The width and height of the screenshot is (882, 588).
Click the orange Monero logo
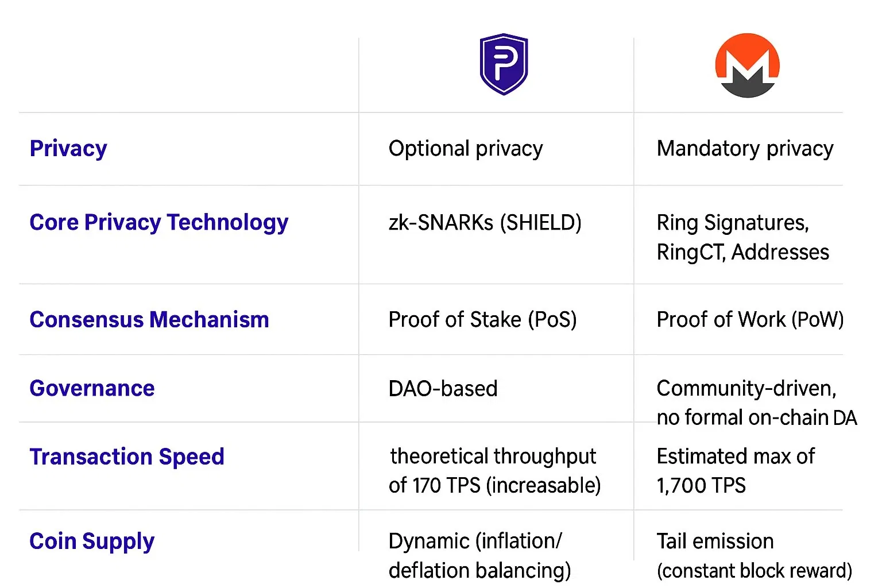747,65
